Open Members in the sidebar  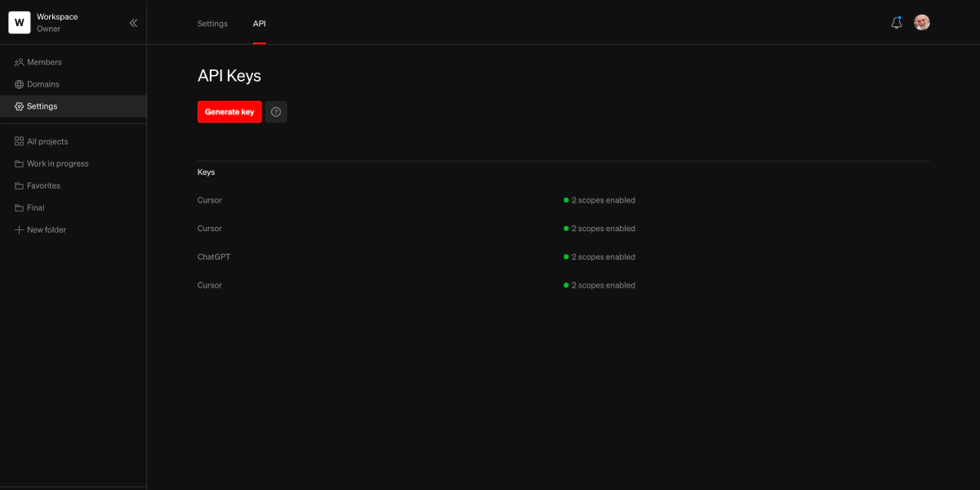pos(73,62)
